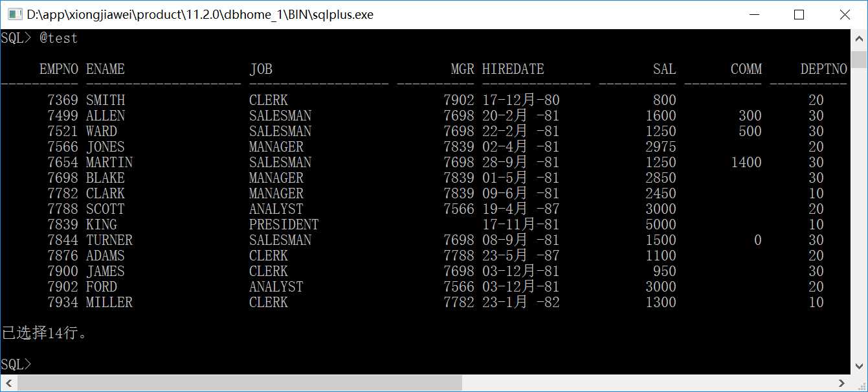The image size is (868, 392).
Task: Click employee number 7369
Action: [x=63, y=100]
